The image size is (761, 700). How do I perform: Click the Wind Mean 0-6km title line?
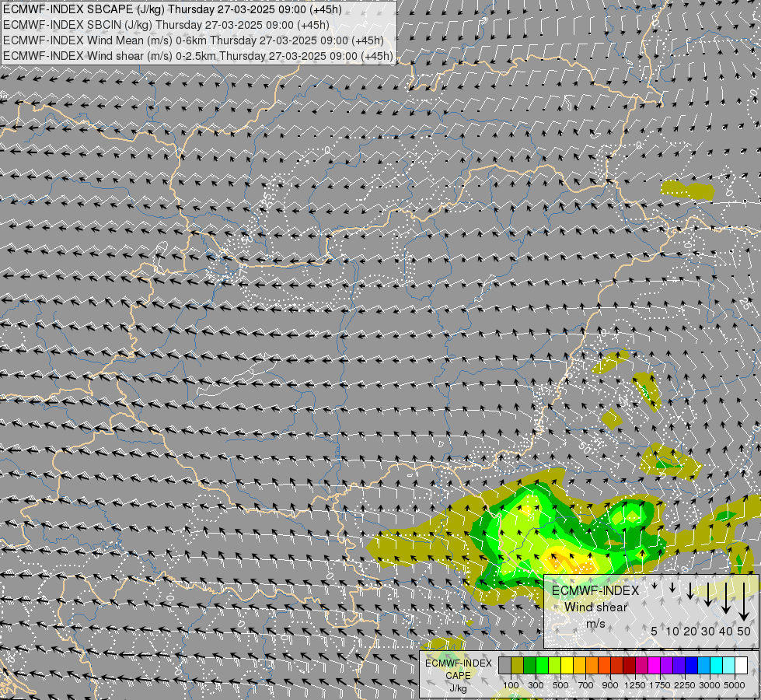point(193,40)
